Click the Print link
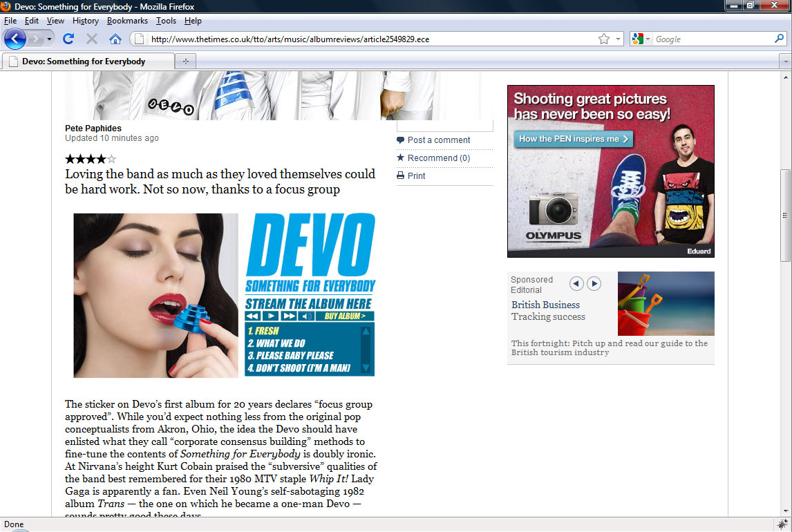The width and height of the screenshot is (792, 532). click(x=416, y=175)
